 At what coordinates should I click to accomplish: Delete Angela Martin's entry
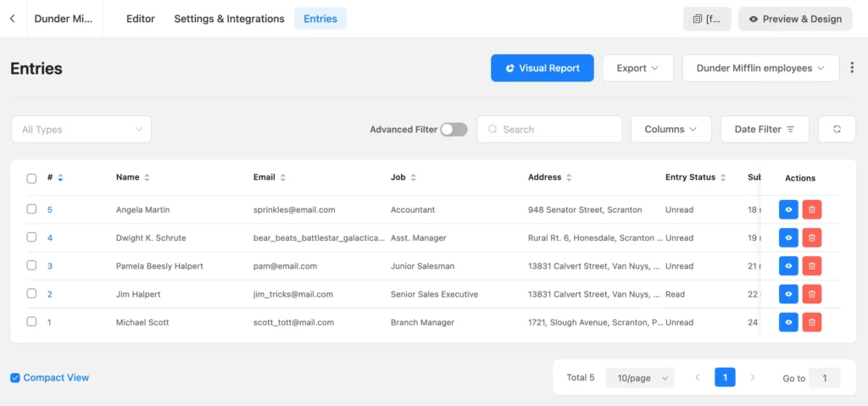pos(812,210)
